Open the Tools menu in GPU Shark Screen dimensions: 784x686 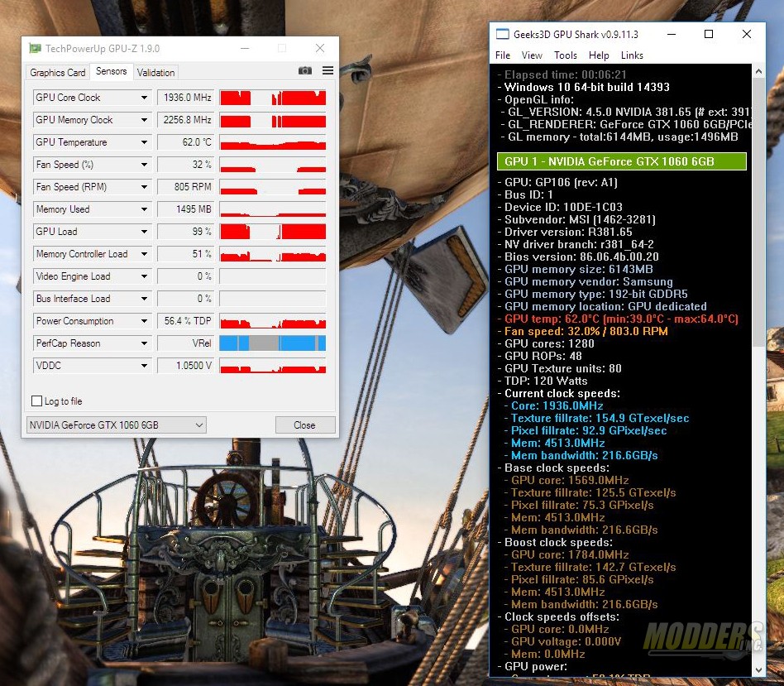(x=566, y=55)
